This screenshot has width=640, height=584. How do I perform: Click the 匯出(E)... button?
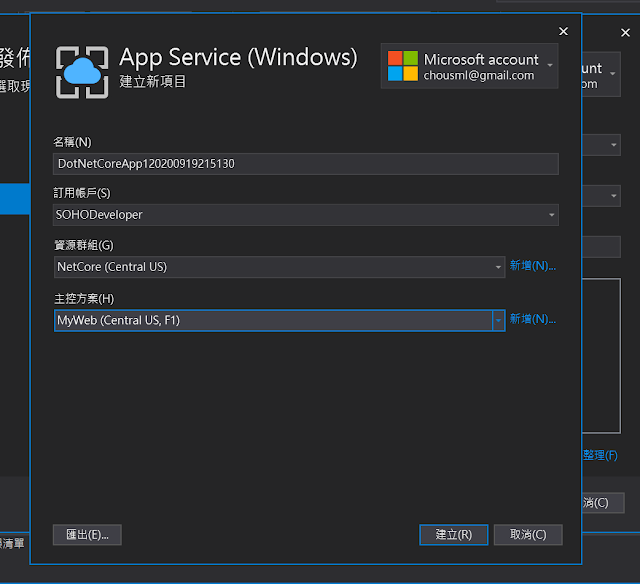point(87,535)
